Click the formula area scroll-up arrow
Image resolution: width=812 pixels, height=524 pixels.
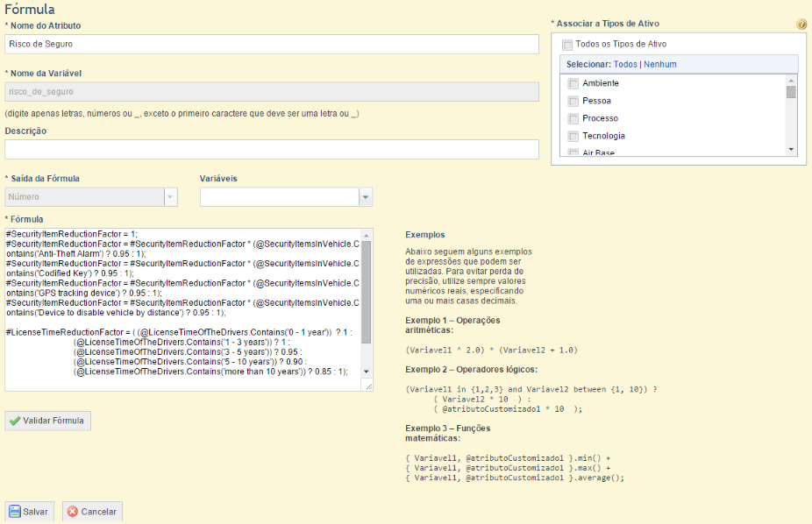(367, 236)
